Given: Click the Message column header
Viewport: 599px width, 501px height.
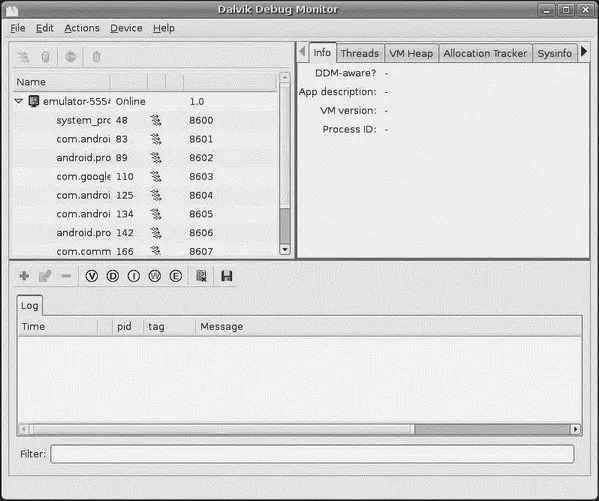Looking at the screenshot, I should (x=389, y=327).
